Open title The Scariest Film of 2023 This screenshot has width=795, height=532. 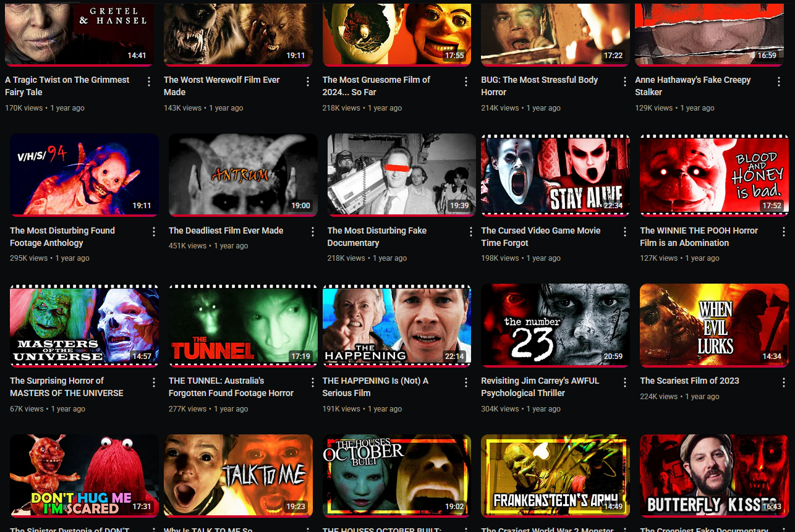coord(690,381)
